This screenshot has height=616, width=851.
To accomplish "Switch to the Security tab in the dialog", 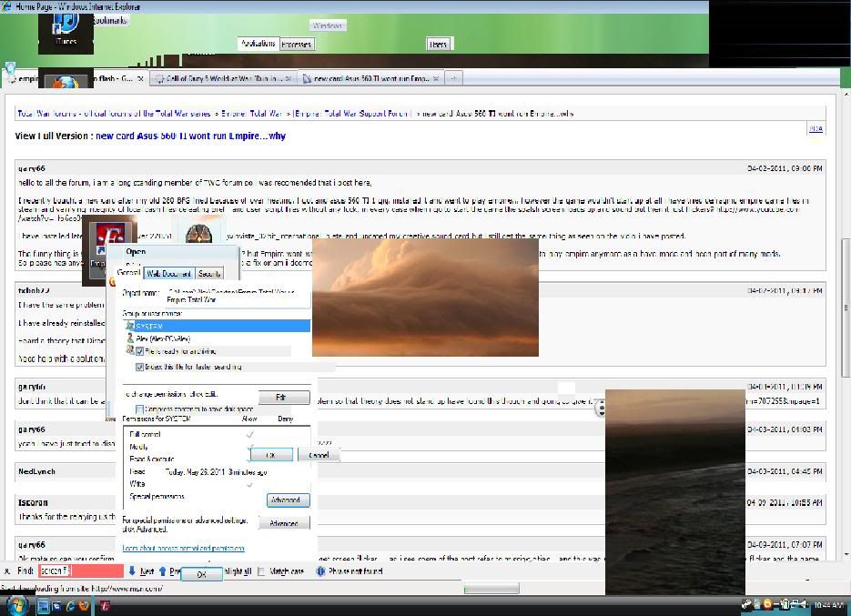I will 209,273.
